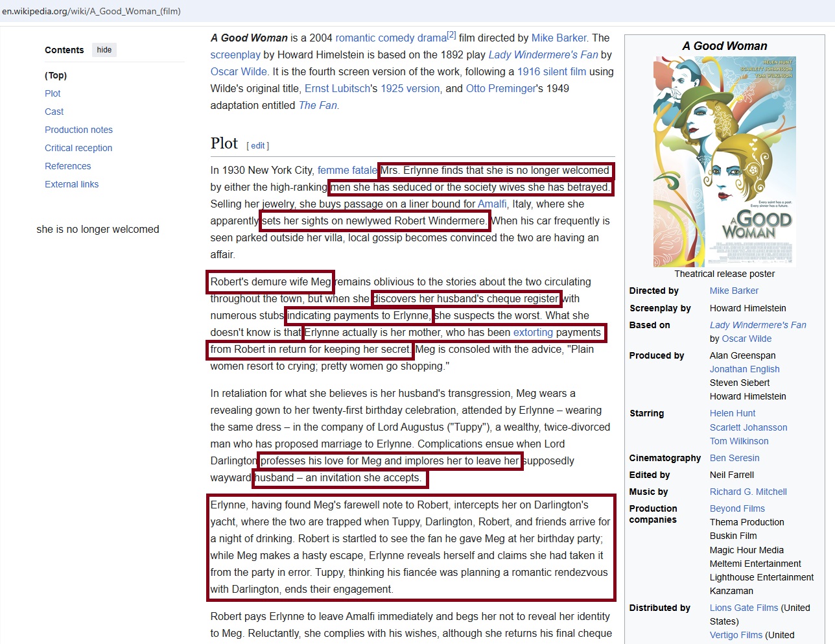The width and height of the screenshot is (835, 644).
Task: Select "Neil Farrell" in the Edited by row
Action: tap(732, 475)
